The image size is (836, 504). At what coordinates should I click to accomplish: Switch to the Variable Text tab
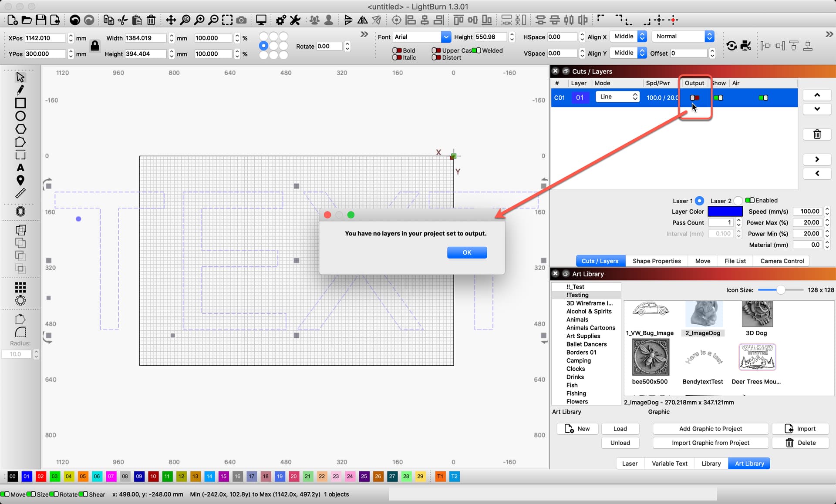point(669,463)
